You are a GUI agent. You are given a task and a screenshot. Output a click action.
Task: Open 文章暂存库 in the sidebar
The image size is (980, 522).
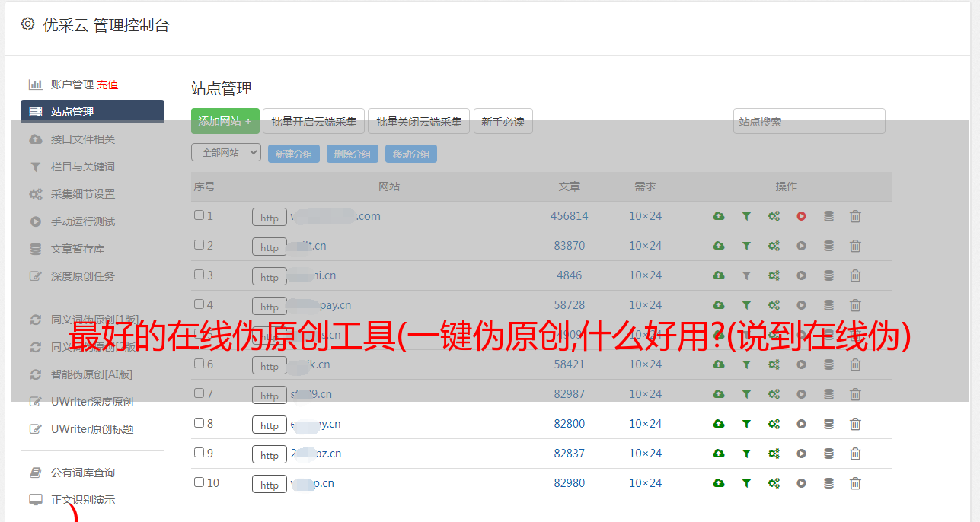(78, 249)
